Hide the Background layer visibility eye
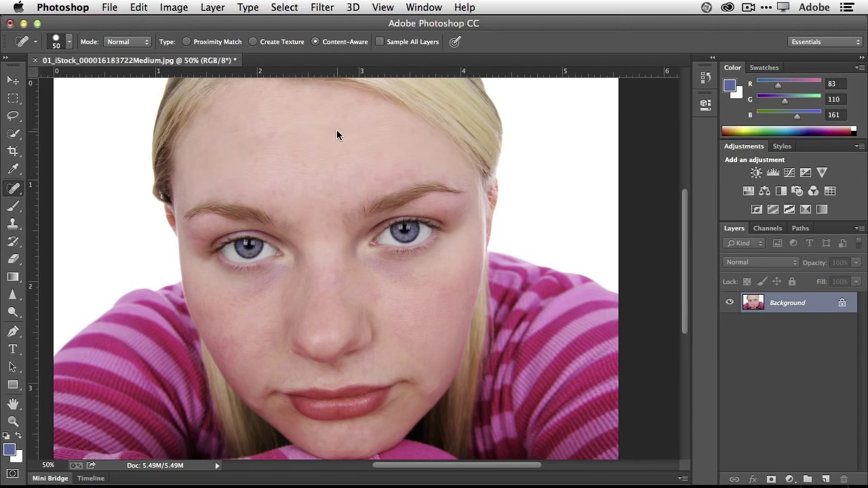This screenshot has height=488, width=868. pos(730,303)
